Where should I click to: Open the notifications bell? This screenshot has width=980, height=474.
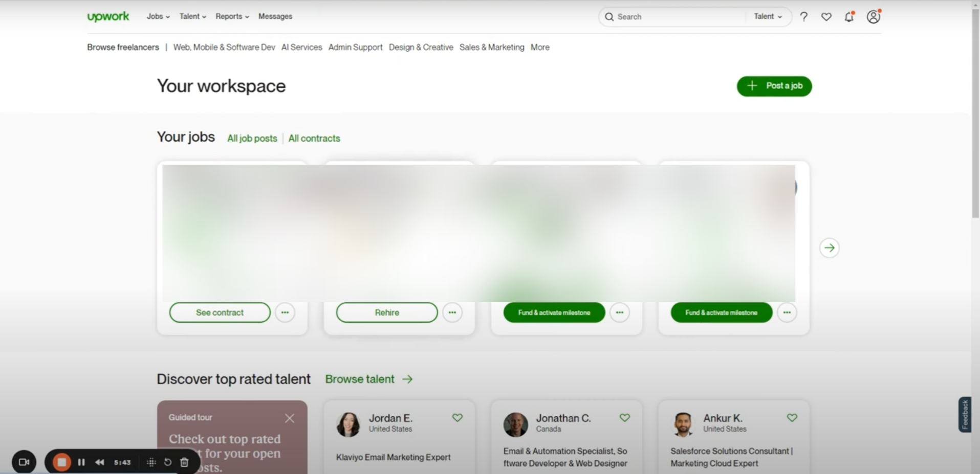click(x=849, y=17)
